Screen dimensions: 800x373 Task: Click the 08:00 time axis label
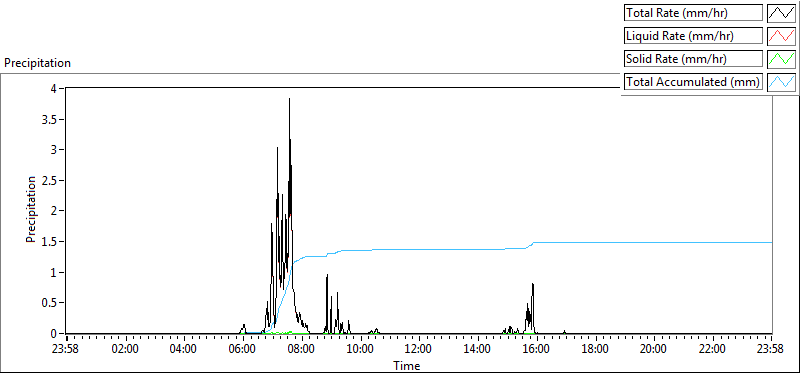click(x=302, y=350)
